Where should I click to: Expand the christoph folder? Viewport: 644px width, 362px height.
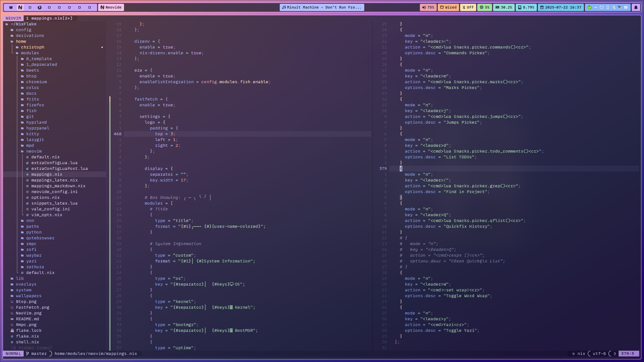coord(32,47)
